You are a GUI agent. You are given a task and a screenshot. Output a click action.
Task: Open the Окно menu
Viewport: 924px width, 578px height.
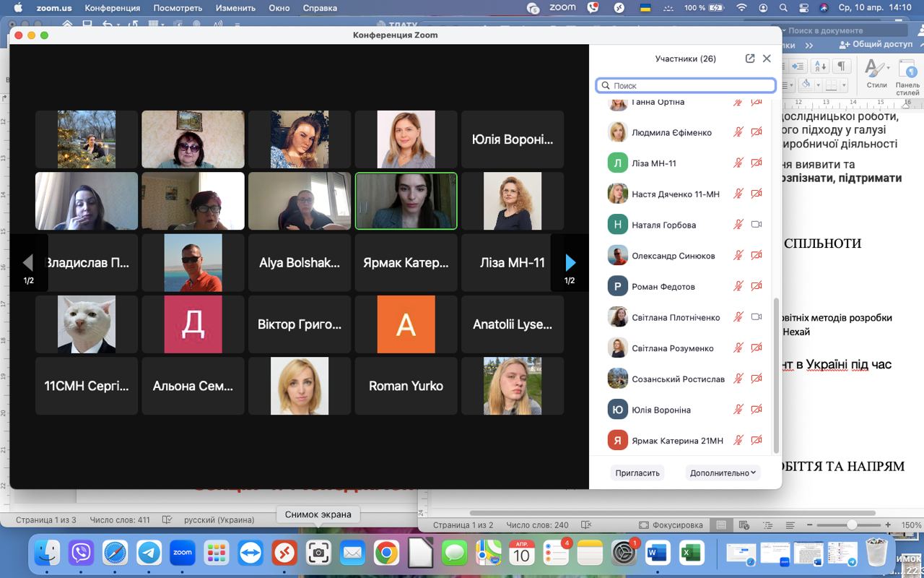pyautogui.click(x=279, y=8)
